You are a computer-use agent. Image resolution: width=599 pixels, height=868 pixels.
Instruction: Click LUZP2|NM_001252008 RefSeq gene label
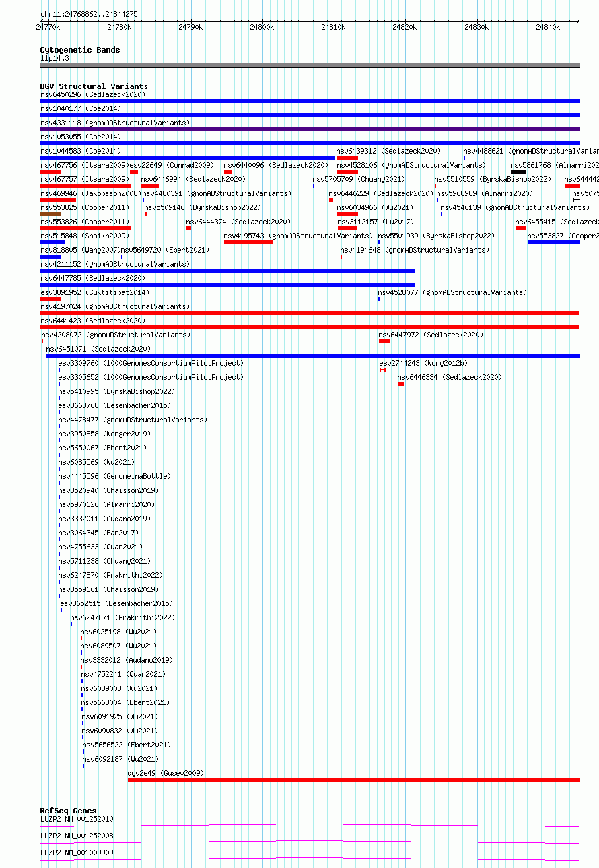(x=77, y=836)
